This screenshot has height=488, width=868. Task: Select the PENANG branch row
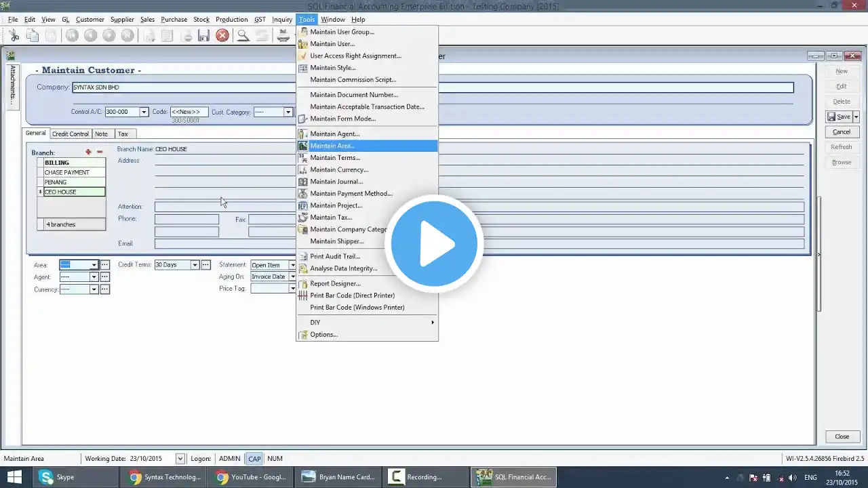71,182
